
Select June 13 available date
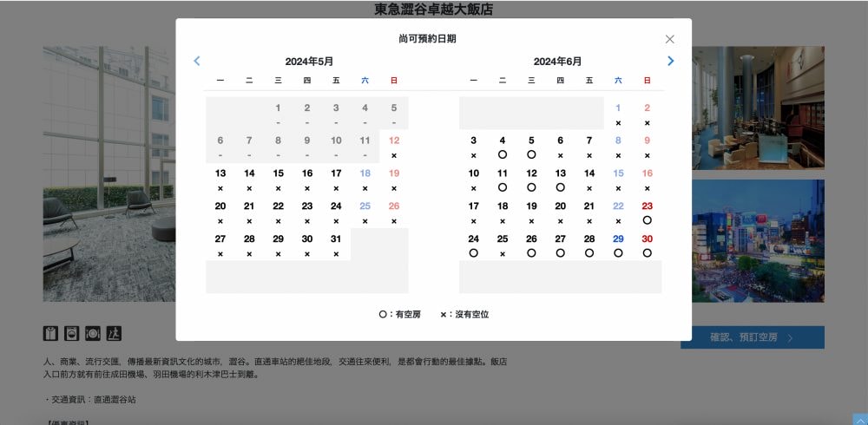[560, 180]
